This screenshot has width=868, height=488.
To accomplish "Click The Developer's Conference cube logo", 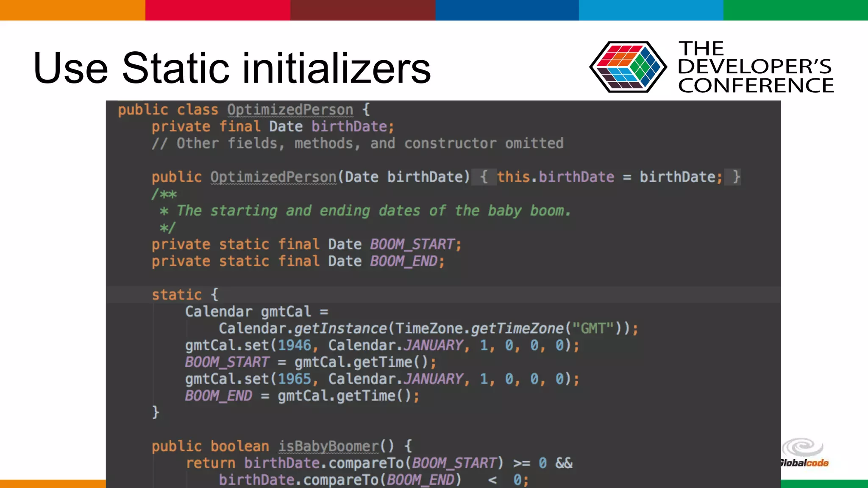I will click(628, 67).
